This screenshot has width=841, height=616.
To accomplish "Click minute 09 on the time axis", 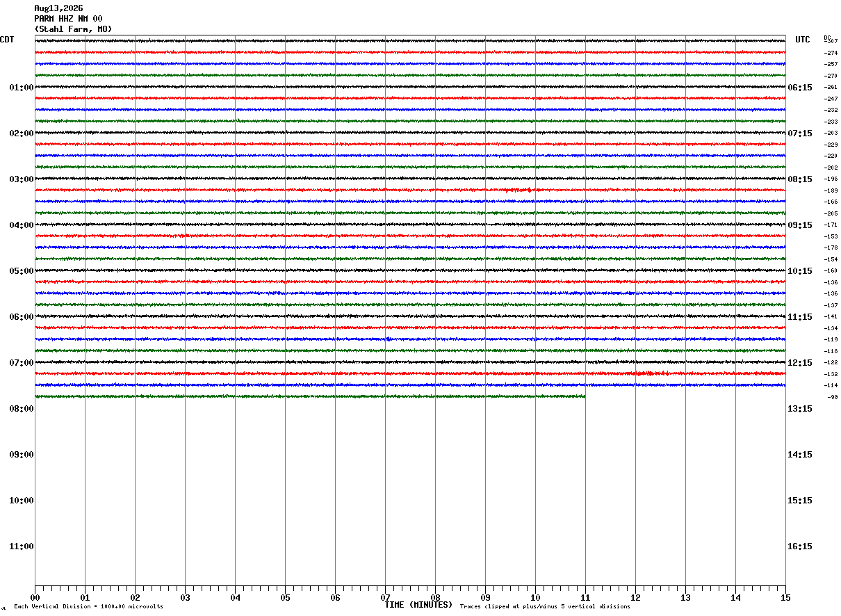I will [485, 598].
